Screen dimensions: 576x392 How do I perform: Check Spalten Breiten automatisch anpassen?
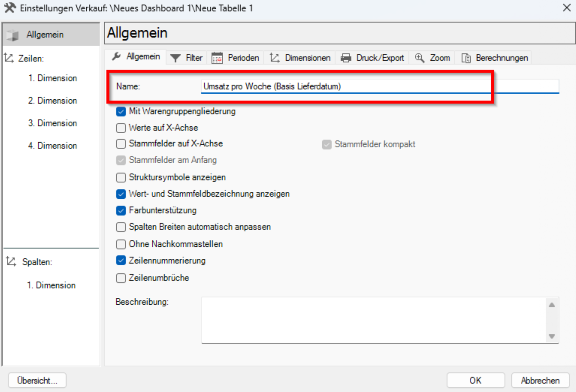click(x=121, y=227)
